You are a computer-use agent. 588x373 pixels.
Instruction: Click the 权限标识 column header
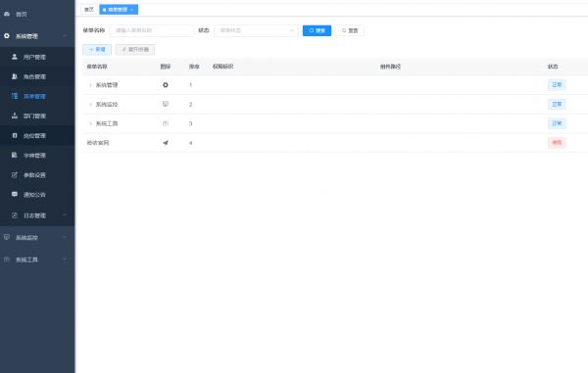click(x=222, y=67)
